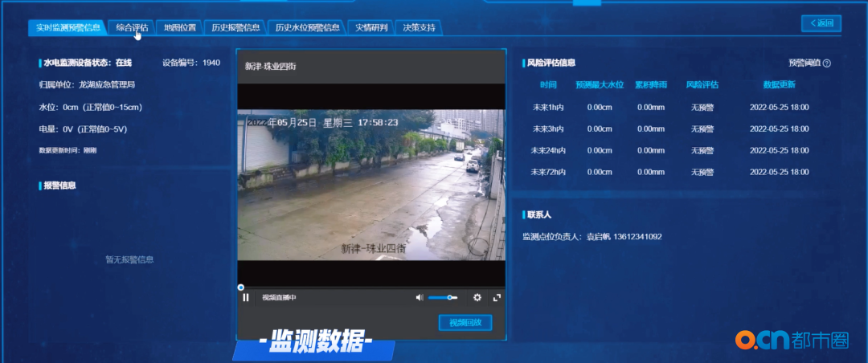This screenshot has height=363, width=868.
Task: Click the 预警阈值 label
Action: (805, 63)
